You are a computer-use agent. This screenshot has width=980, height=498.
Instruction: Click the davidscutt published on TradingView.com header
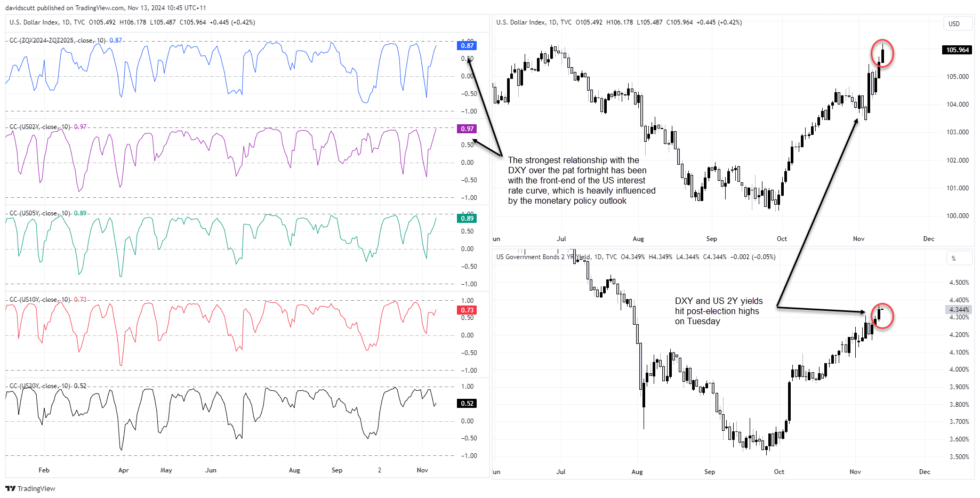click(x=106, y=8)
